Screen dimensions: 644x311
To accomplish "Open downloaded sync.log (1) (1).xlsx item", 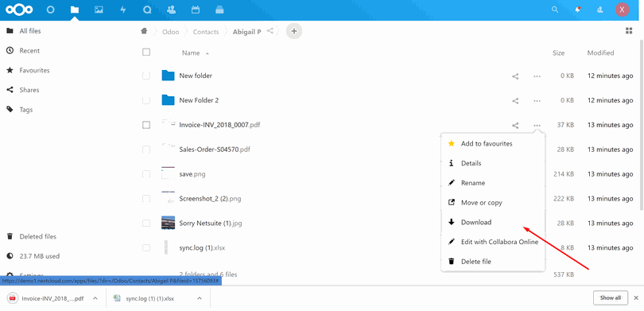I will point(149,299).
